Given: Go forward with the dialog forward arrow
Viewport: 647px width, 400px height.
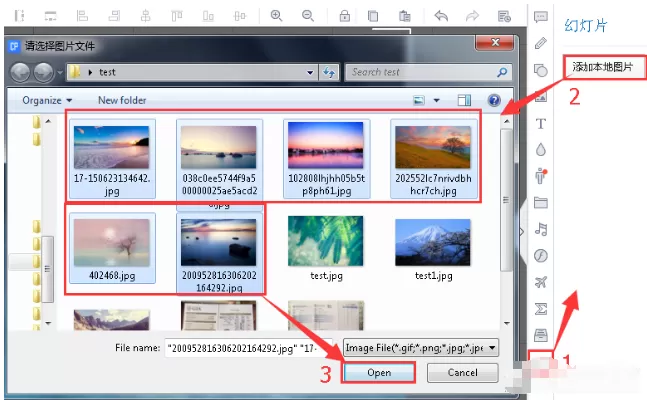Looking at the screenshot, I should 44,72.
